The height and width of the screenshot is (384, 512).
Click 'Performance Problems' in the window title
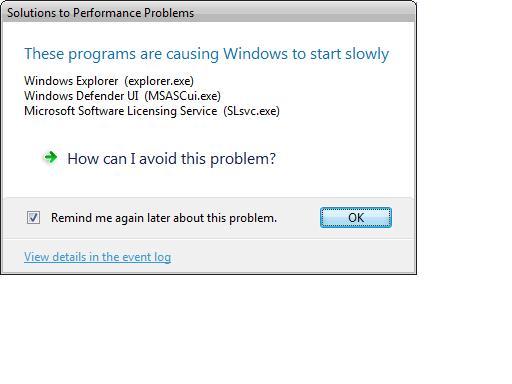click(x=133, y=13)
